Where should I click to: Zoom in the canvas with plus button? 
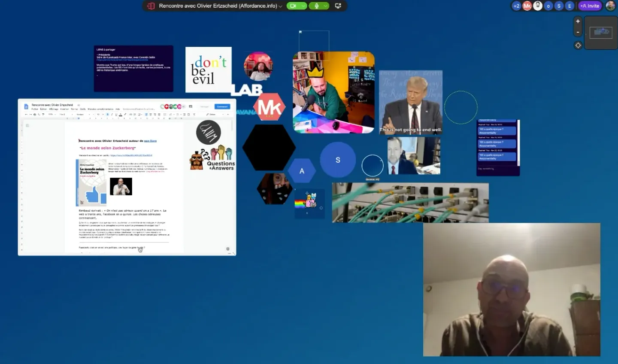578,21
